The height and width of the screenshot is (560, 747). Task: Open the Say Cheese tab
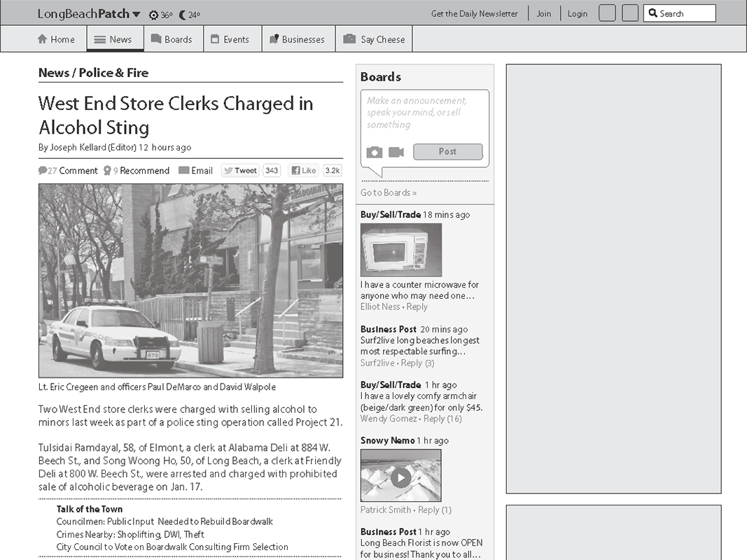[374, 39]
